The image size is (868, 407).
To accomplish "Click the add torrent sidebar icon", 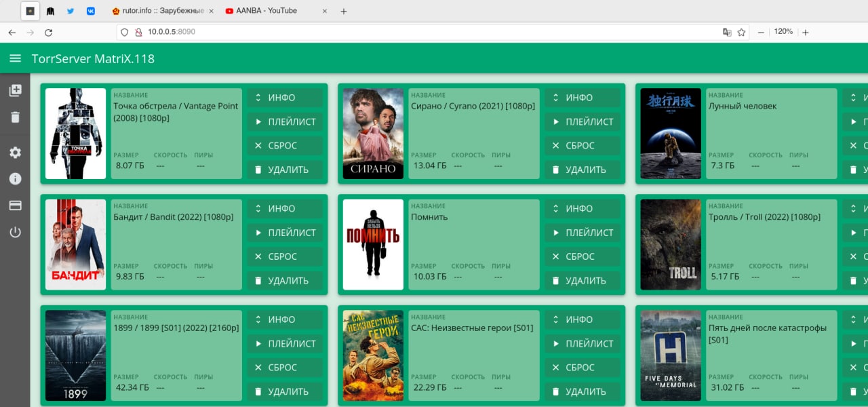I will [15, 90].
